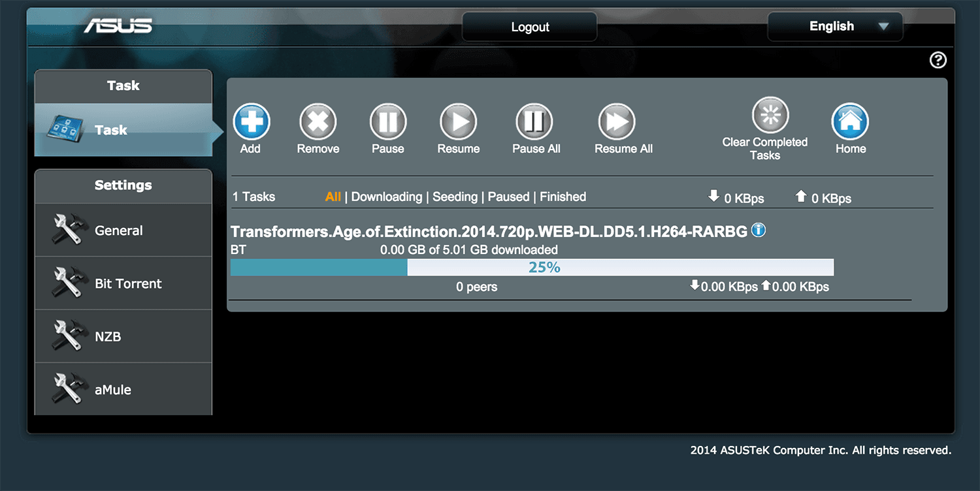The image size is (980, 491).
Task: Show torrent info via blue info icon
Action: click(759, 230)
